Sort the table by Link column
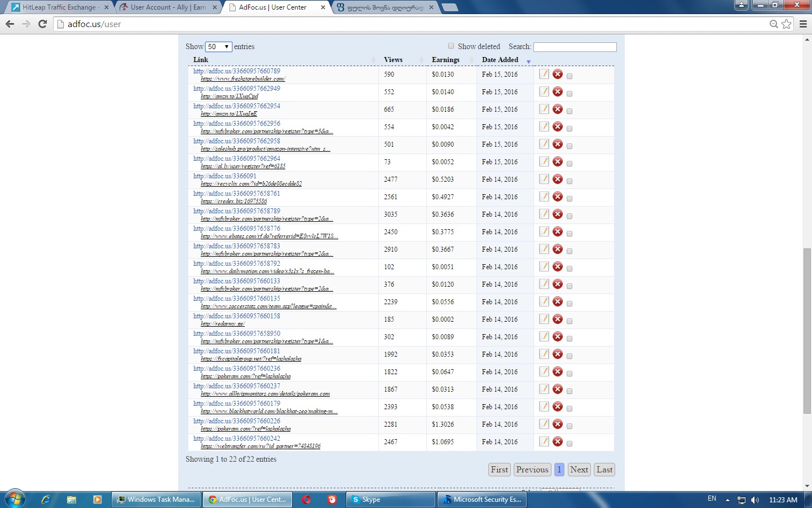Viewport: 812px width, 508px height. click(284, 60)
